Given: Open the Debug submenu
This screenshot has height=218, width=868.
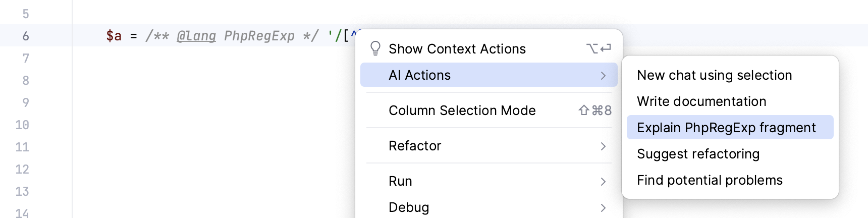Looking at the screenshot, I should click(x=409, y=207).
